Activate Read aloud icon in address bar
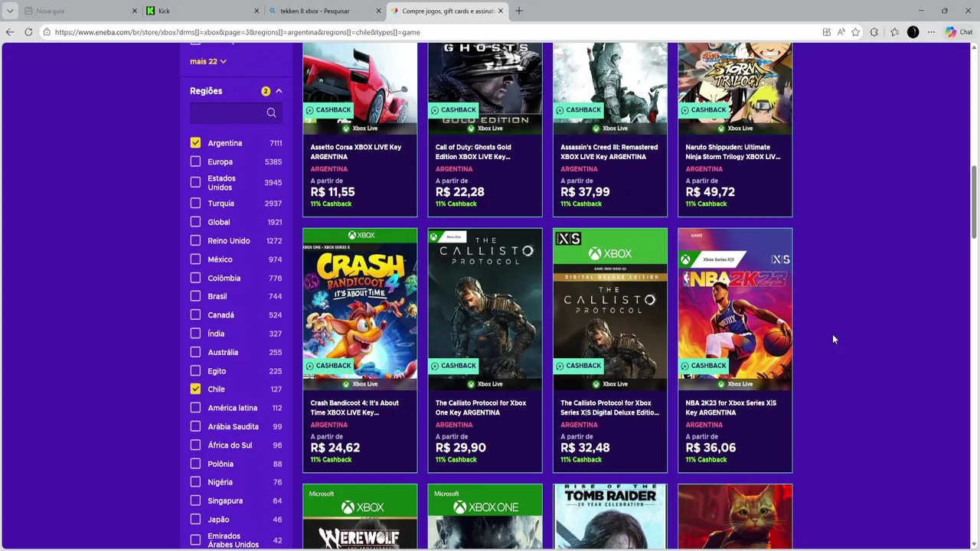Screen dimensions: 980x551 tap(841, 32)
